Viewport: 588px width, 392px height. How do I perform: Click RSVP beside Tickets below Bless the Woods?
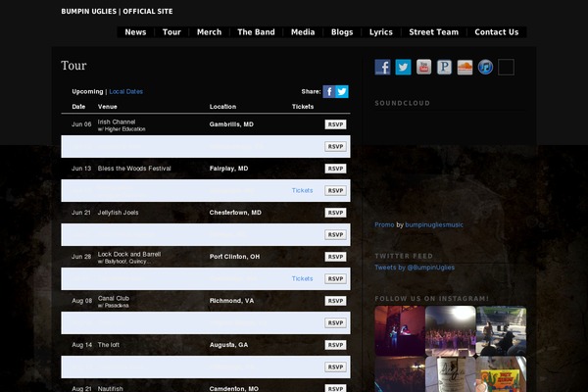click(335, 190)
